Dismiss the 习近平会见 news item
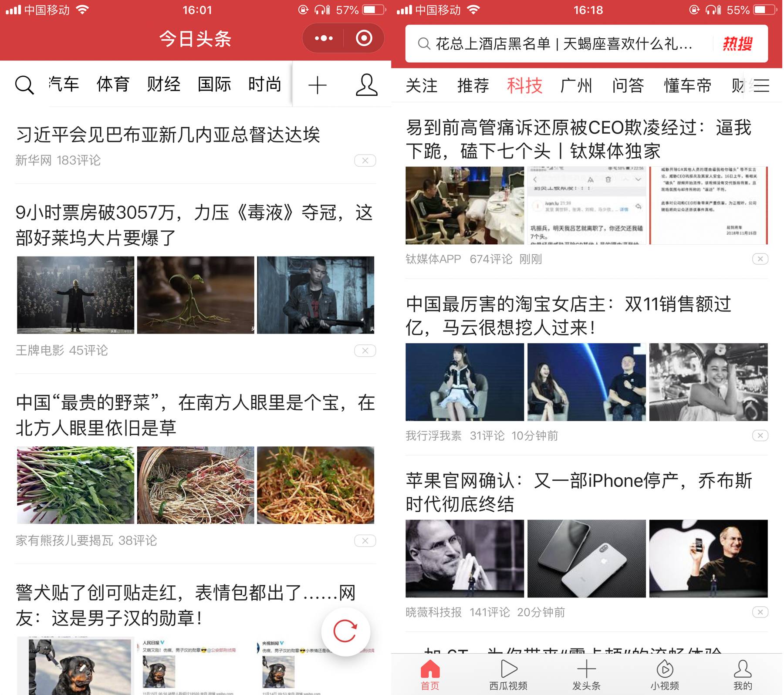784x695 pixels. pyautogui.click(x=365, y=161)
